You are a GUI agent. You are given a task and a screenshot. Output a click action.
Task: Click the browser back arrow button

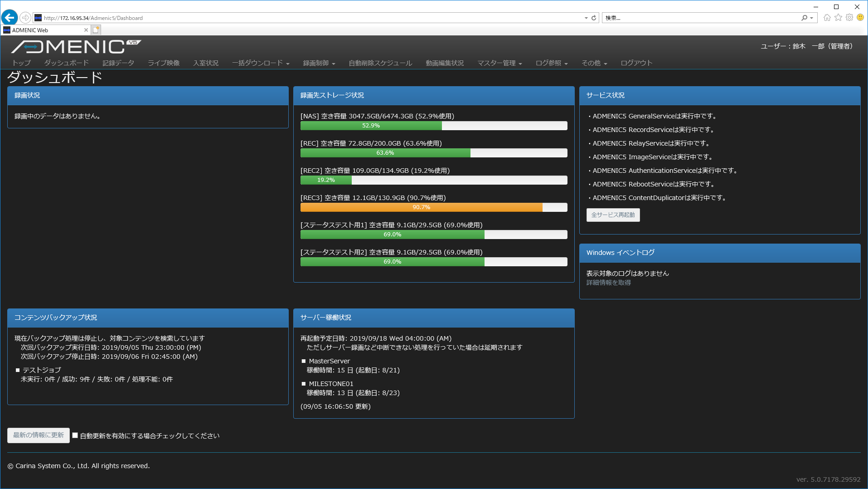point(10,18)
